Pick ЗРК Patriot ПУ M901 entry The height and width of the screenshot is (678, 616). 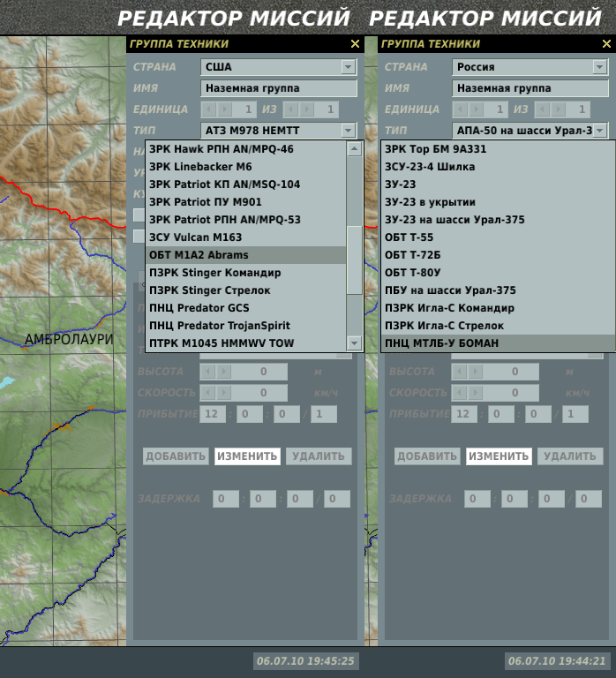tap(246, 202)
